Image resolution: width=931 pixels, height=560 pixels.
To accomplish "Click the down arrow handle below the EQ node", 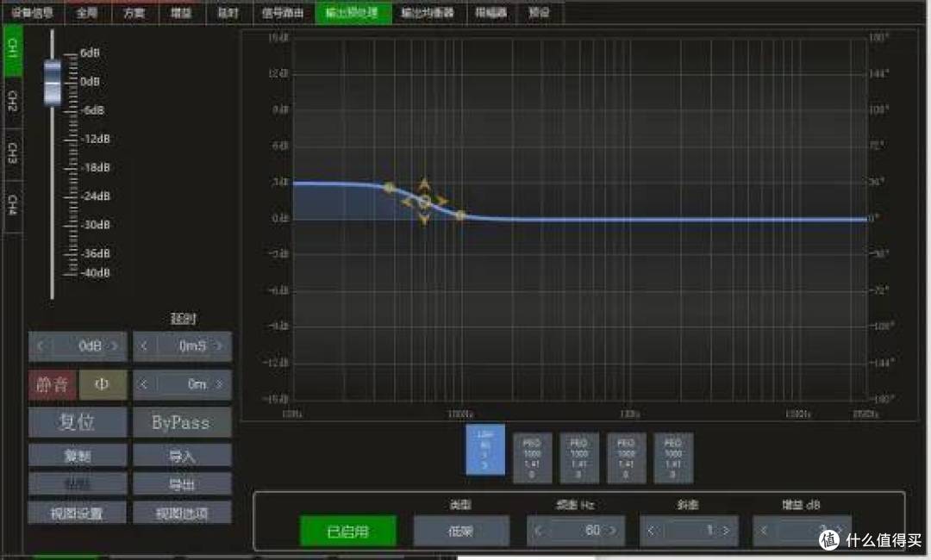I will [x=424, y=220].
